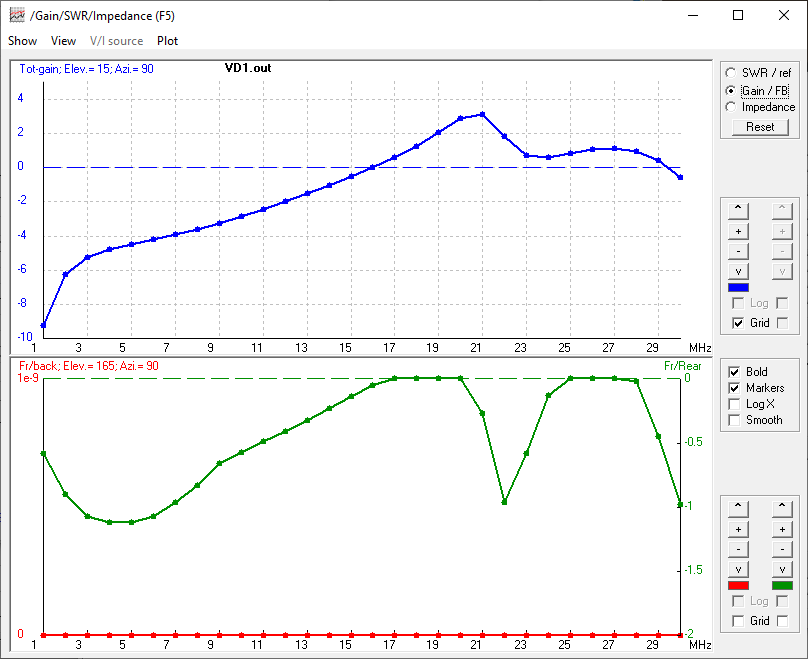The image size is (808, 659).
Task: Enable the Smooth checkbox
Action: click(735, 420)
